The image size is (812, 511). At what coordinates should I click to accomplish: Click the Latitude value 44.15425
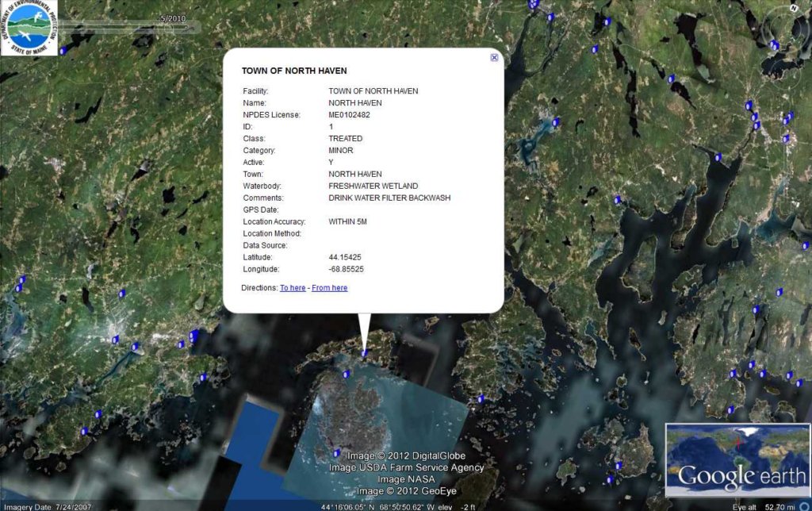345,258
